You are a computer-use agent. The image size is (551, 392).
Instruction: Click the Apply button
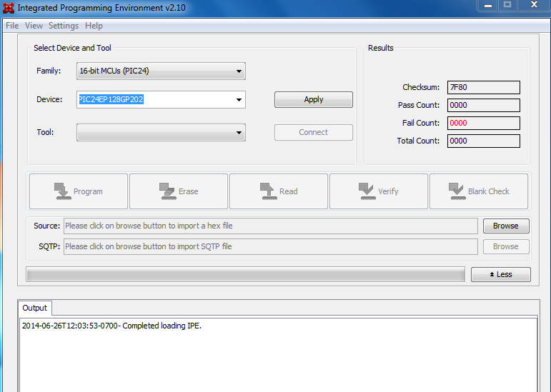[314, 100]
